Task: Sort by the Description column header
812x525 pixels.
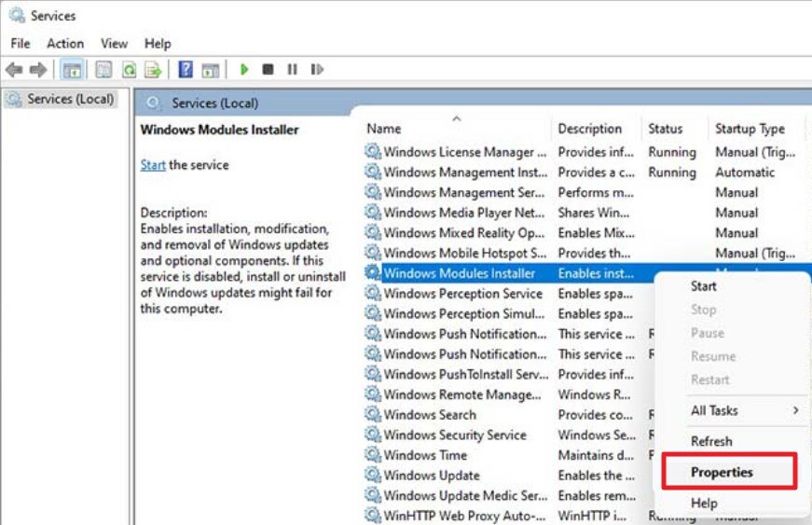Action: coord(589,129)
